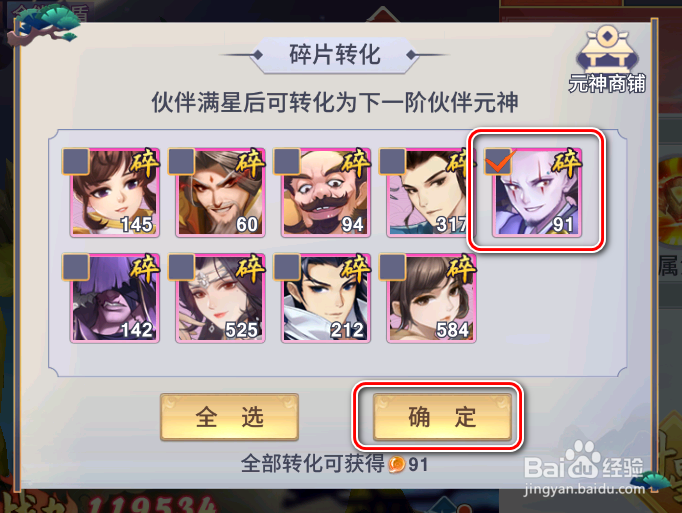Select the young man portrait with 317 shards
The height and width of the screenshot is (513, 682).
click(431, 193)
